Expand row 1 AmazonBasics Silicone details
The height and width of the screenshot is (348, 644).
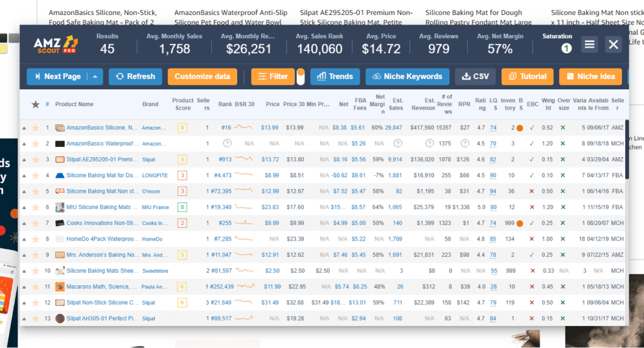pos(24,128)
